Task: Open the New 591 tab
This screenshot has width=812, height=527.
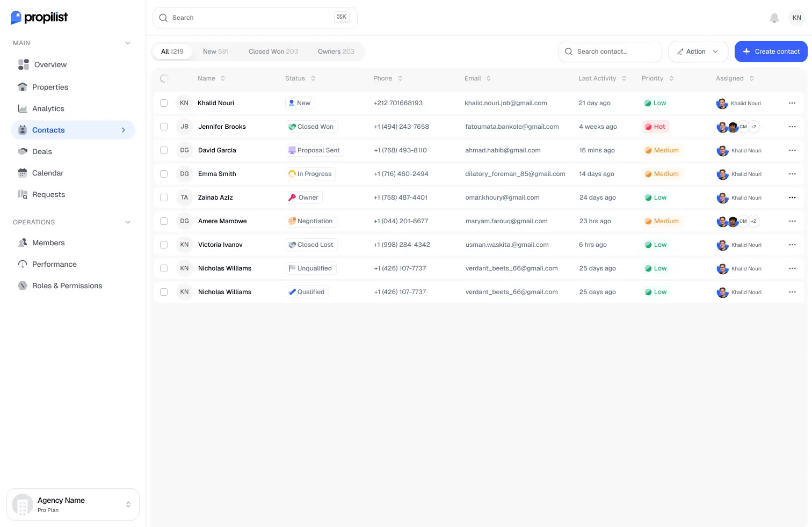Action: click(x=215, y=51)
